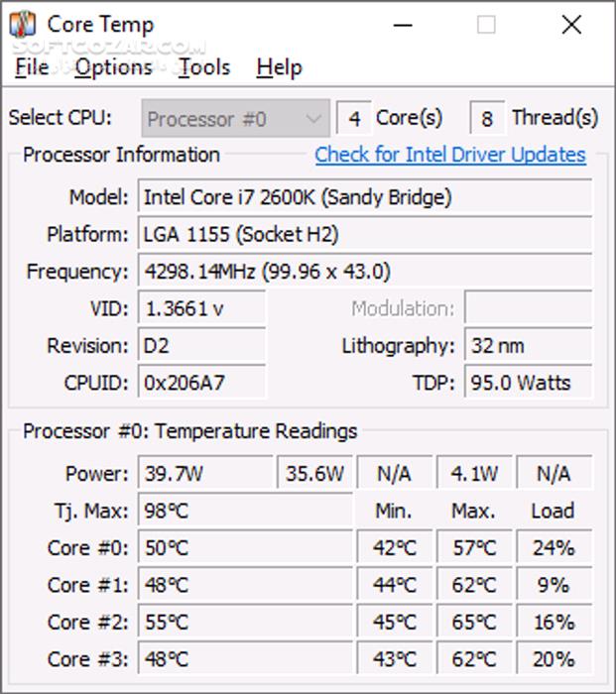
Task: Click the VID field showing 1.3661 v
Action: [x=201, y=309]
